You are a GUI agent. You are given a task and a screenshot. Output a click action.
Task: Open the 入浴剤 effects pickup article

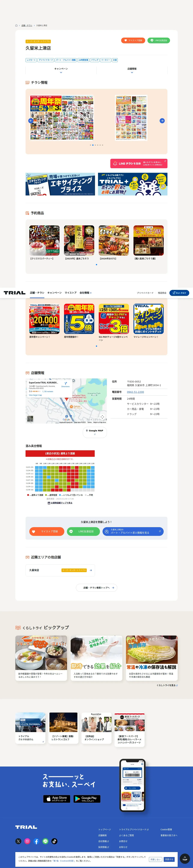pyautogui.click(x=96, y=658)
